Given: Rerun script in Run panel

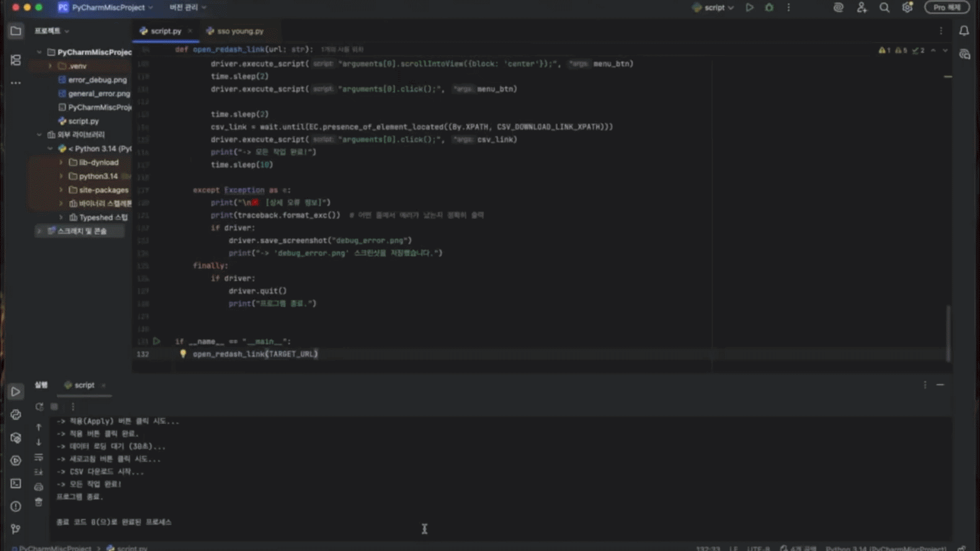Looking at the screenshot, I should pyautogui.click(x=39, y=407).
